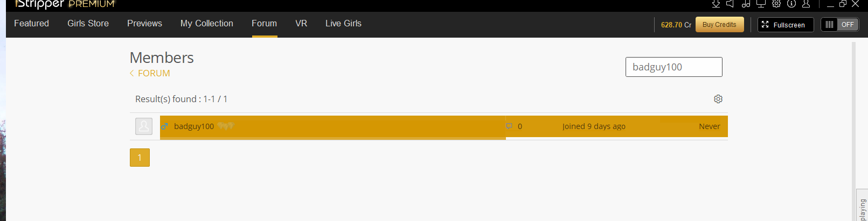This screenshot has height=221, width=868.
Task: Click the member search input field
Action: (673, 67)
